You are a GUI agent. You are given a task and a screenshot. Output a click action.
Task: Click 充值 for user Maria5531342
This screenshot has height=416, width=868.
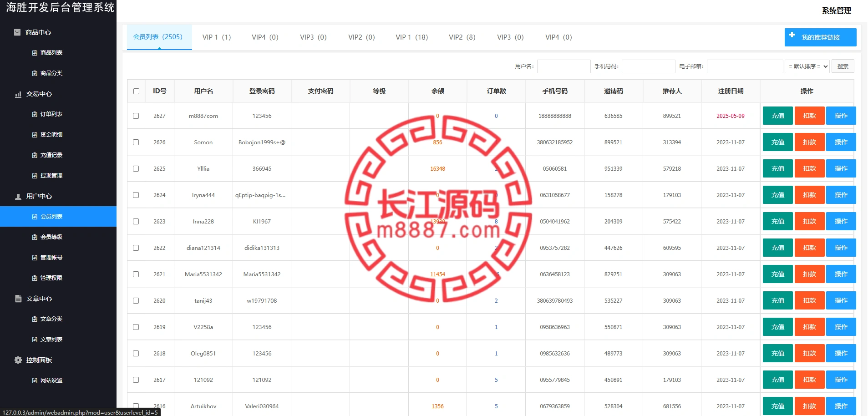(x=777, y=274)
